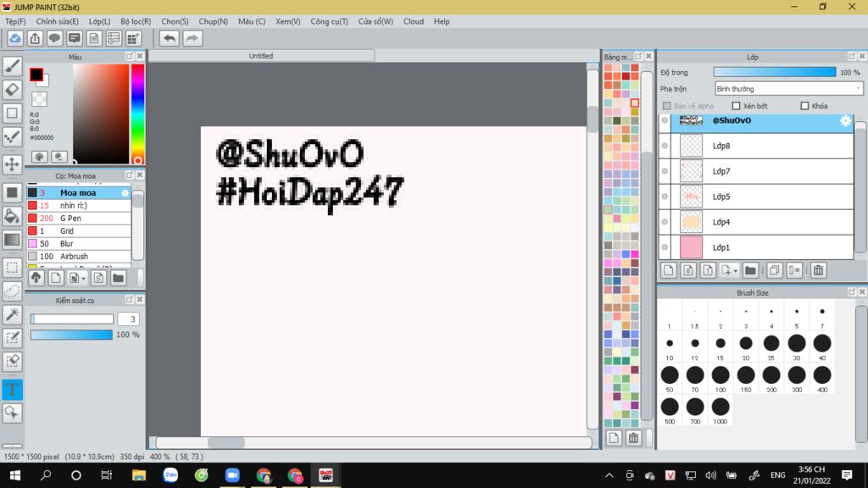Click the brush size value field
The image size is (868, 488).
[x=128, y=319]
